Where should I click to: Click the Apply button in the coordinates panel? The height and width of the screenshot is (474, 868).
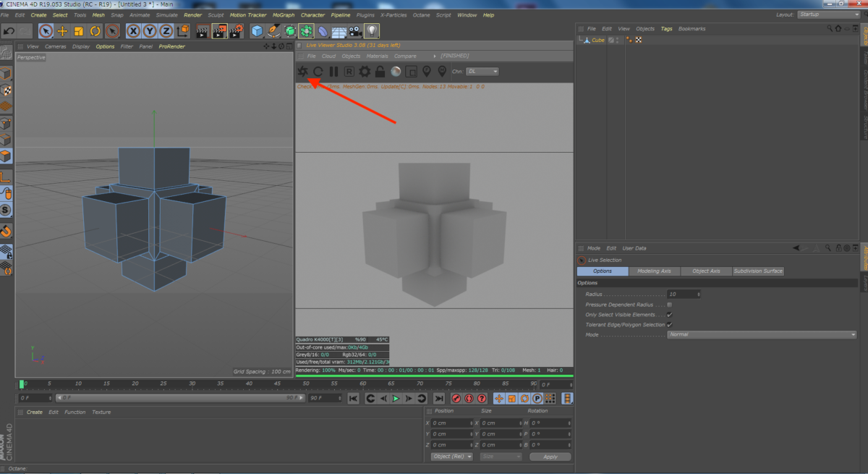(x=550, y=457)
